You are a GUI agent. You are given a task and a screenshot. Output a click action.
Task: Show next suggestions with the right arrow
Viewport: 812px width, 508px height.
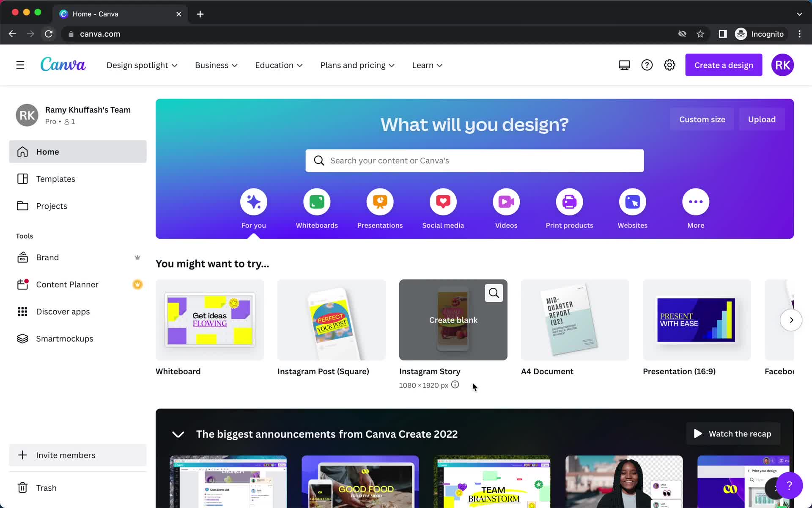pos(791,320)
